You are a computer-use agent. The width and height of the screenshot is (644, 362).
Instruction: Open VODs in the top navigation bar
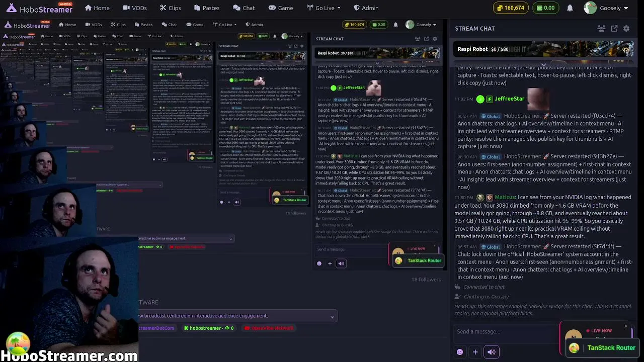(135, 8)
